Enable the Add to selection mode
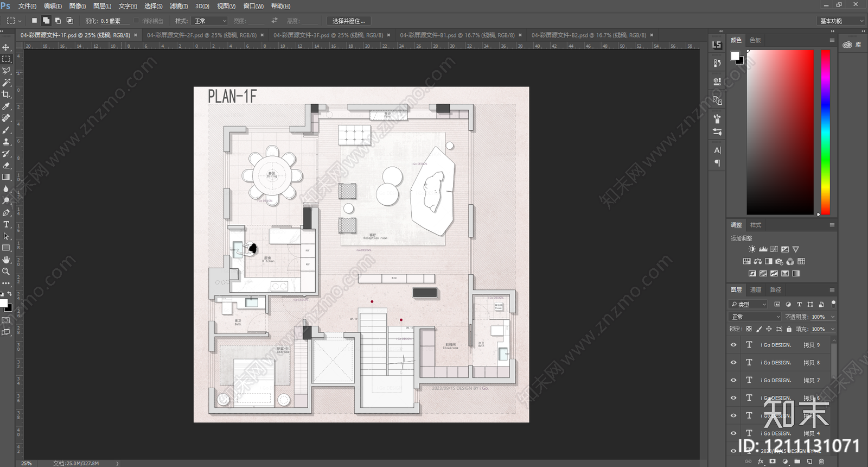 point(46,21)
